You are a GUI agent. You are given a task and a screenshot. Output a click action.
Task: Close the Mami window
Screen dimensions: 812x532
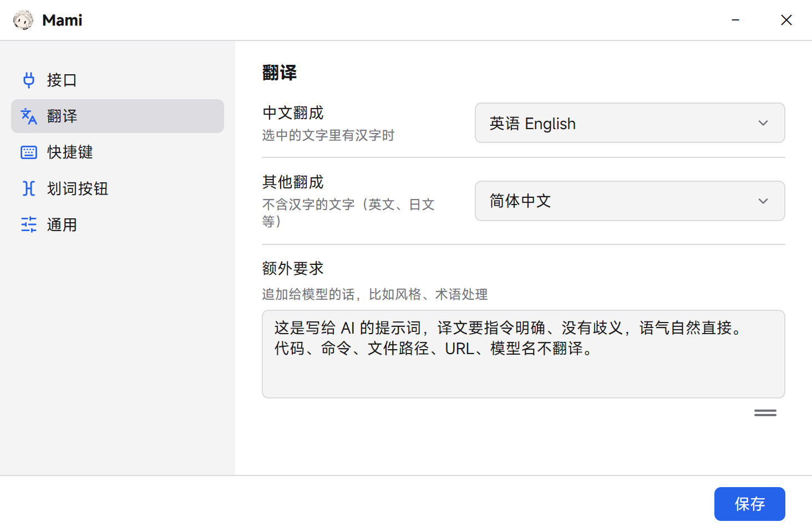(786, 20)
